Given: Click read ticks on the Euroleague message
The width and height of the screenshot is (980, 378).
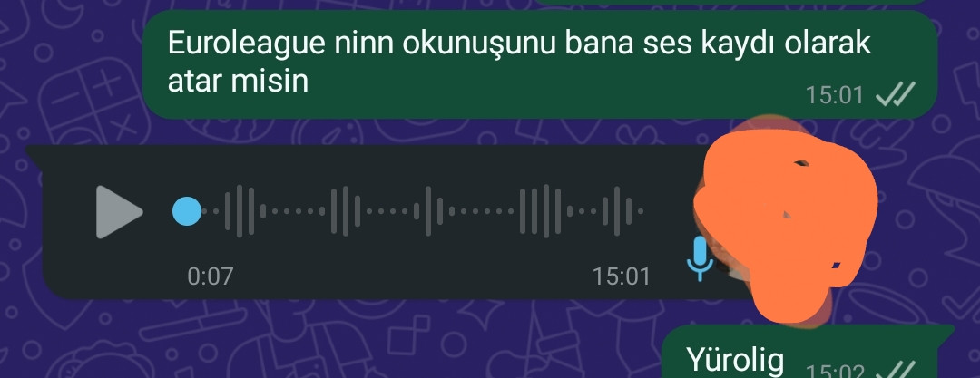Looking at the screenshot, I should [896, 94].
